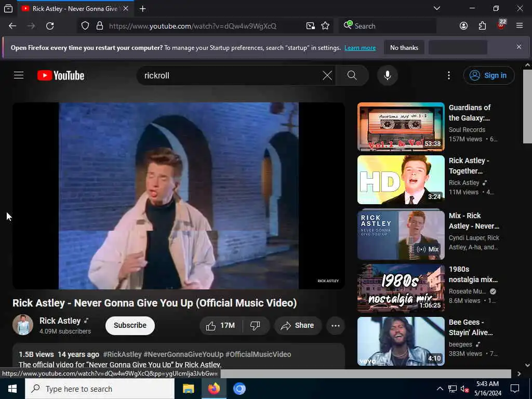Sign in to YouTube
Image resolution: width=532 pixels, height=399 pixels.
coord(488,75)
